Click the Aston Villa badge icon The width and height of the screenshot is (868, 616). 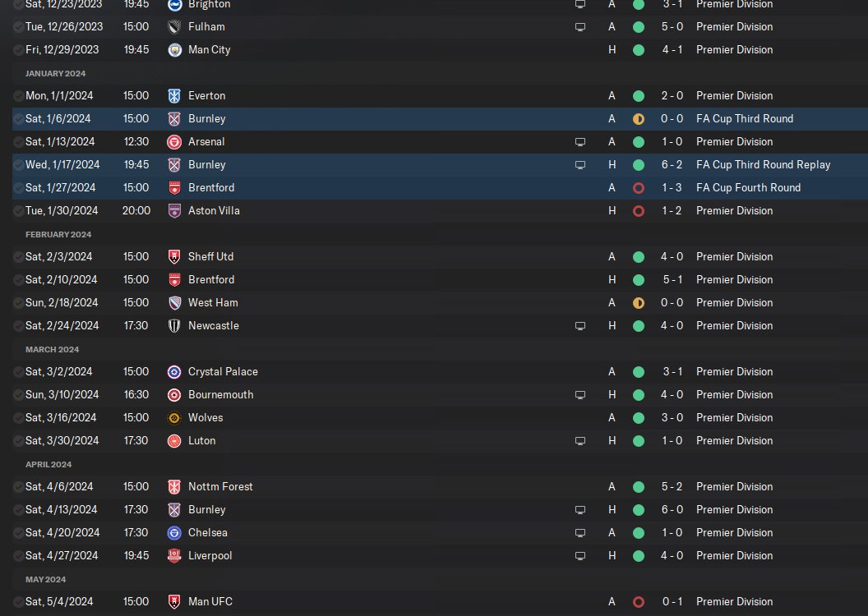pos(174,211)
